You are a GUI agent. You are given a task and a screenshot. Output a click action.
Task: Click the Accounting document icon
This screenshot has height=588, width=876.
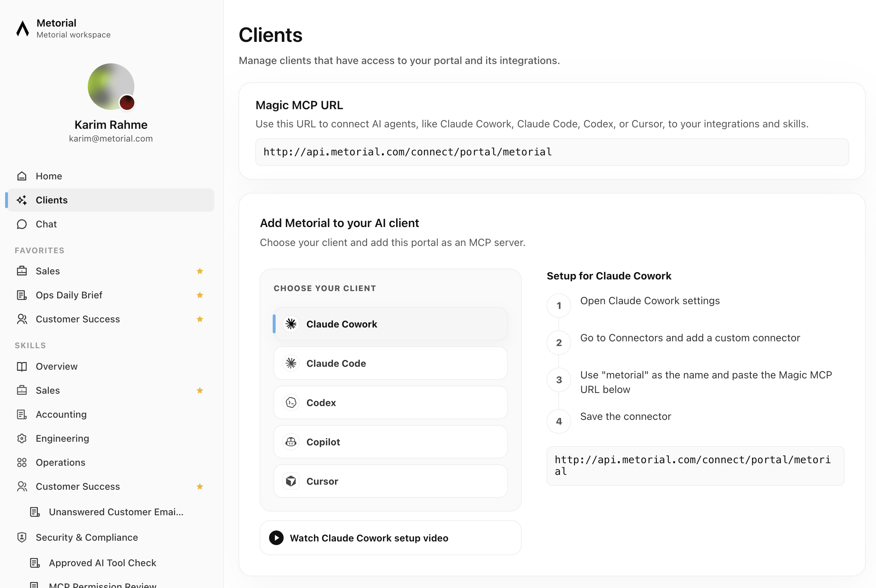[22, 414]
